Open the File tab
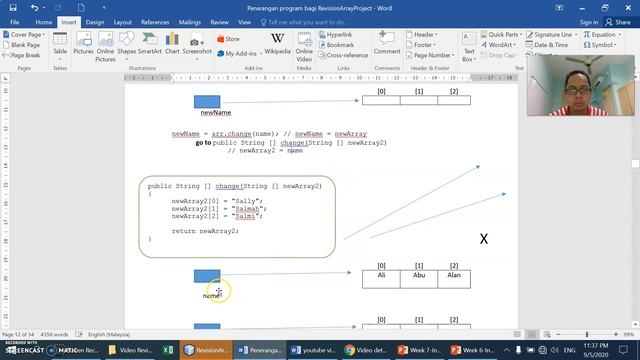This screenshot has width=640, height=360. click(15, 22)
